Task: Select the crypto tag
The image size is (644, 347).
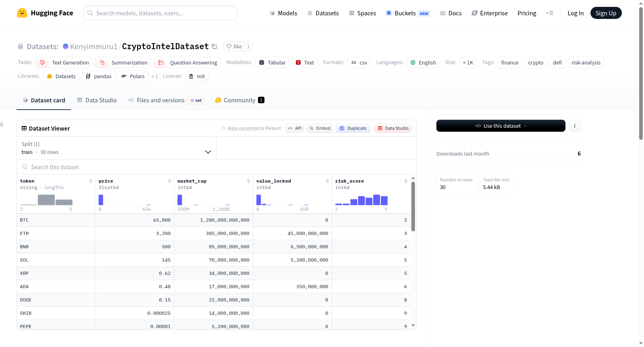Action: pos(536,62)
